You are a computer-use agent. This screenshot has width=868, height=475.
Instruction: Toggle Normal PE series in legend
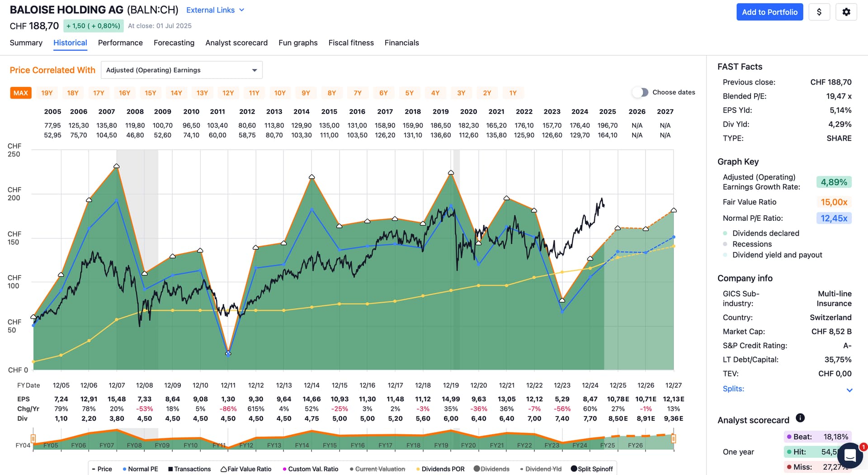click(x=140, y=469)
